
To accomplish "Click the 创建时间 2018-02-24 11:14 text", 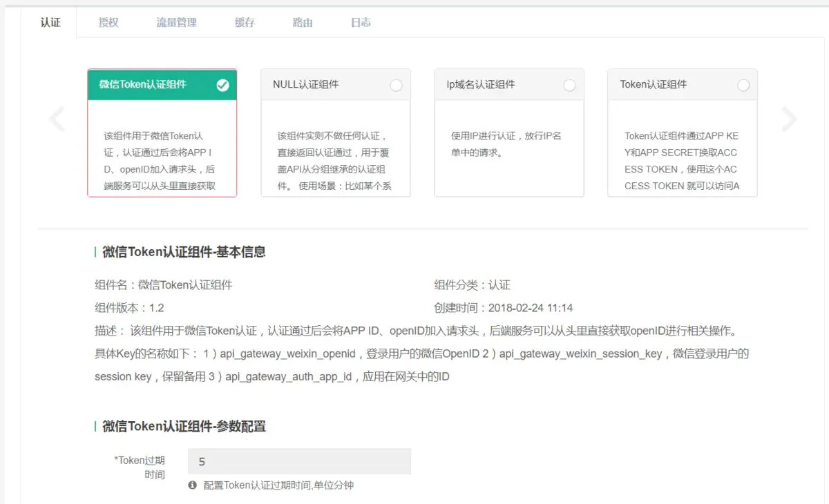I will [503, 308].
